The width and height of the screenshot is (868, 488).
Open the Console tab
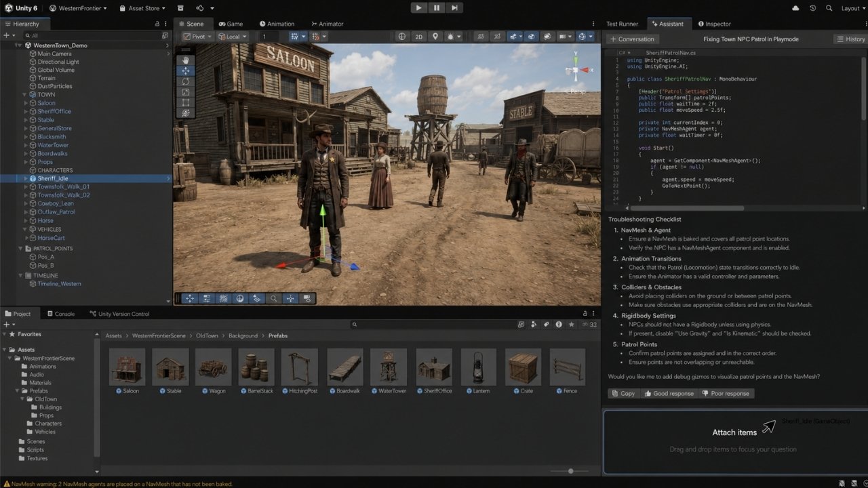point(60,314)
